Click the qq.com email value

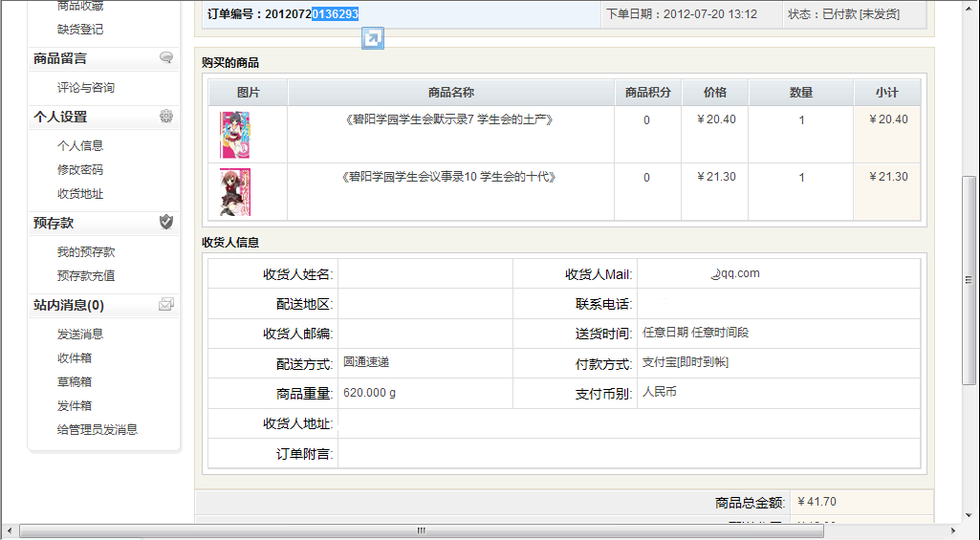coord(735,273)
